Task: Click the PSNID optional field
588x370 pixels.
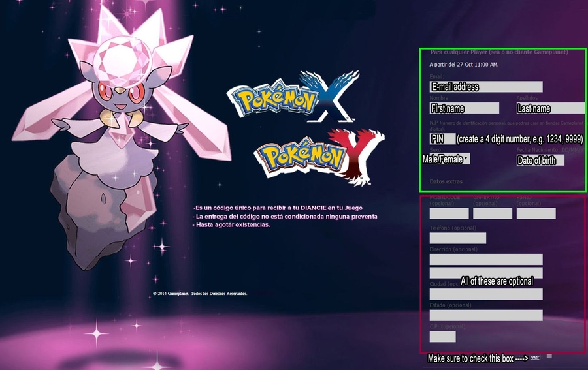Action: point(536,213)
